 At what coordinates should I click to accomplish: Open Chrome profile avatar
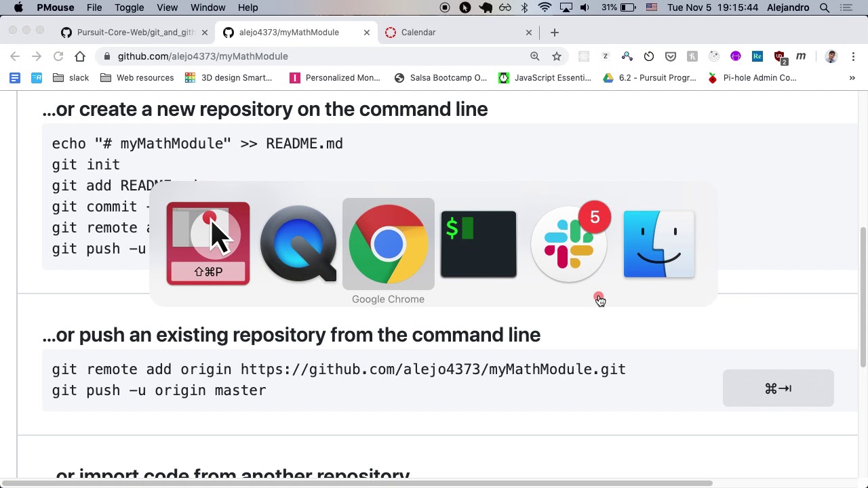(831, 56)
